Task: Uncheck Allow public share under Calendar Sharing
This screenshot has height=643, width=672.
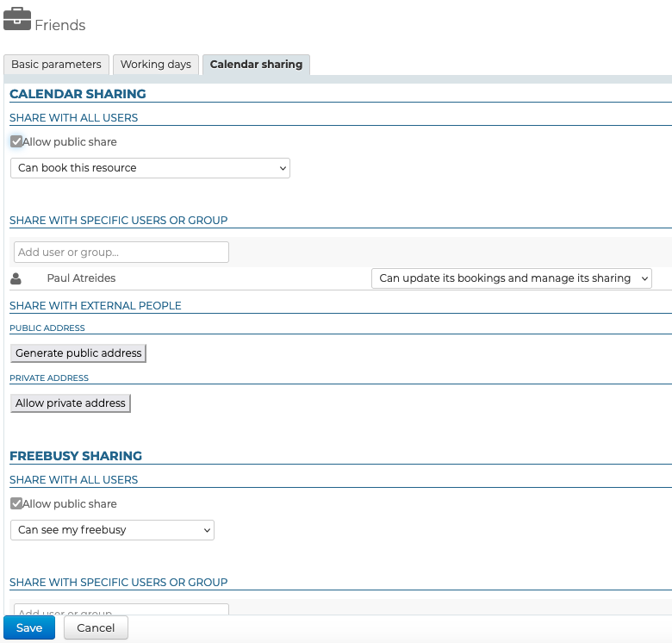Action: [16, 141]
